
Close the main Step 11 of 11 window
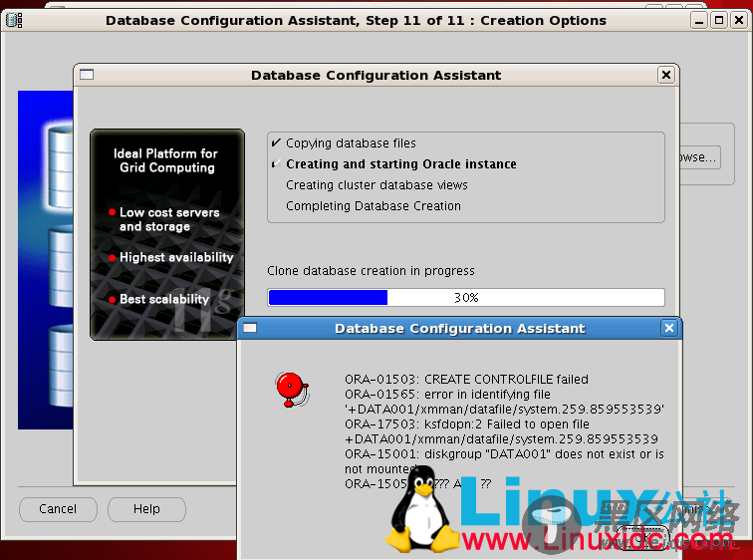pos(739,20)
